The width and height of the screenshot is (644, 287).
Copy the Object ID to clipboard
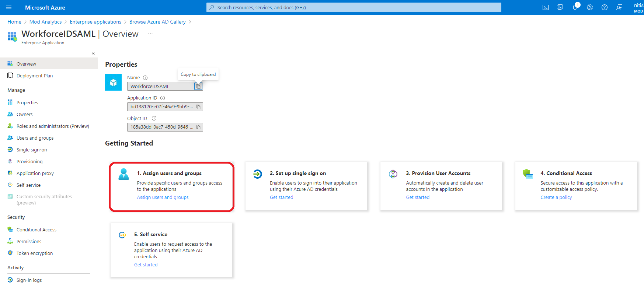[198, 127]
